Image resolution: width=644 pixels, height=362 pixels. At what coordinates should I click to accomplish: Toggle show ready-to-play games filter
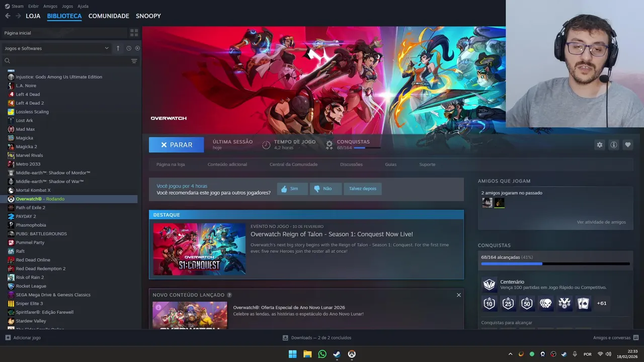(137, 48)
